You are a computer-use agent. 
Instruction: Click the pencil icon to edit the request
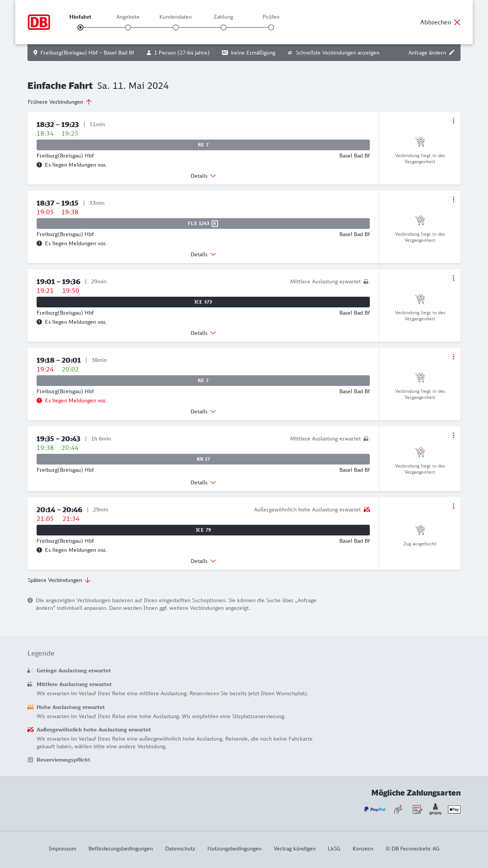pyautogui.click(x=452, y=53)
